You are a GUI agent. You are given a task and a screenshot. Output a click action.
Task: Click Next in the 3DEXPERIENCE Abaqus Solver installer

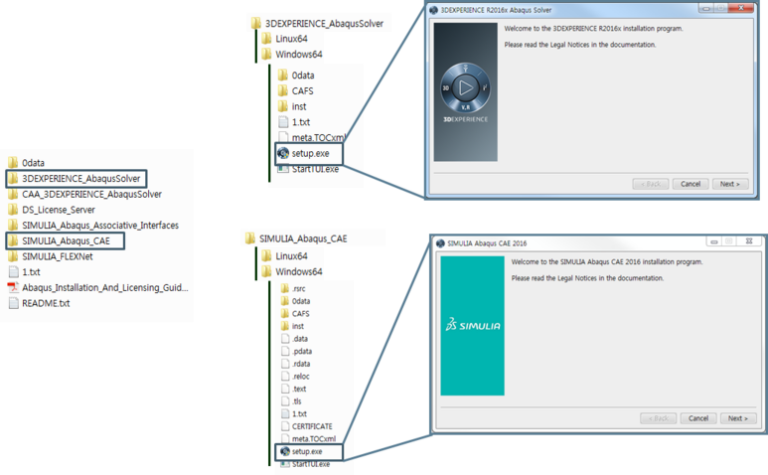pos(731,184)
